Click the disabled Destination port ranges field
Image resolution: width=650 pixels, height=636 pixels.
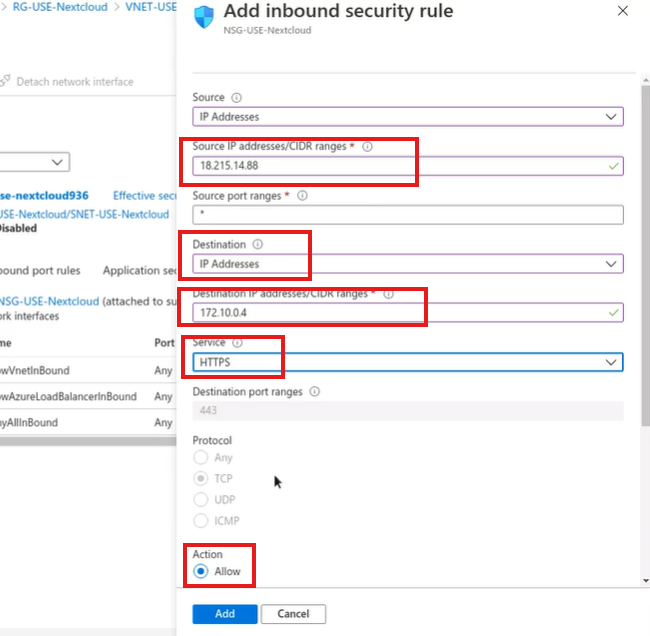407,410
